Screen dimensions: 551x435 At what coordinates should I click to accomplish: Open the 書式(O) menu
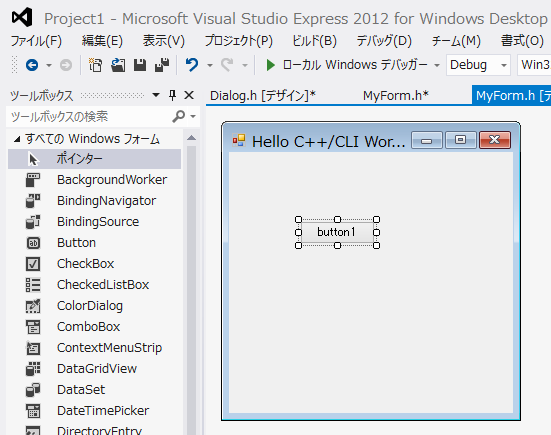(x=522, y=41)
